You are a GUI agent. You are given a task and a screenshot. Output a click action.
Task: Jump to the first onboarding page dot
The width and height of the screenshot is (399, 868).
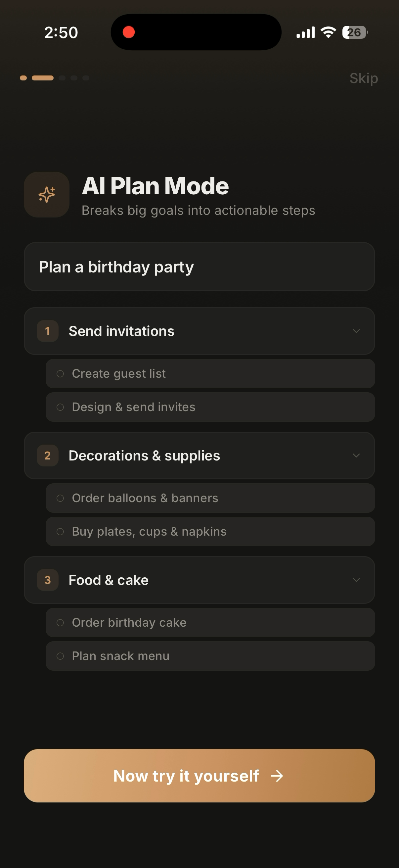point(23,78)
